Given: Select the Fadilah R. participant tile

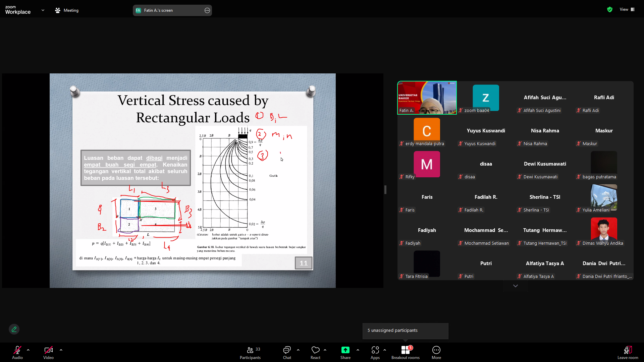Looking at the screenshot, I should [486, 197].
